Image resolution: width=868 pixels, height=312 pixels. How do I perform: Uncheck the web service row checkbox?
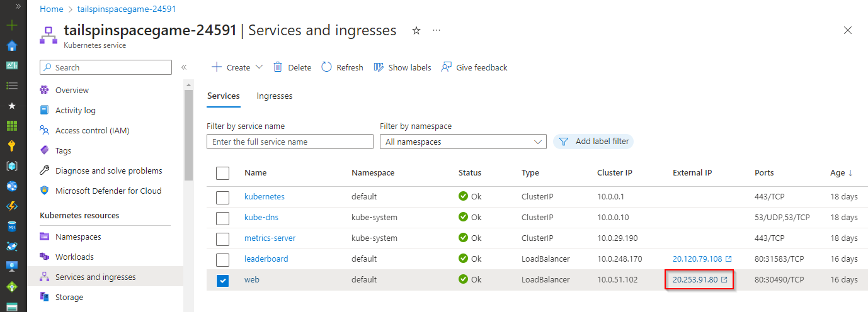tap(222, 281)
